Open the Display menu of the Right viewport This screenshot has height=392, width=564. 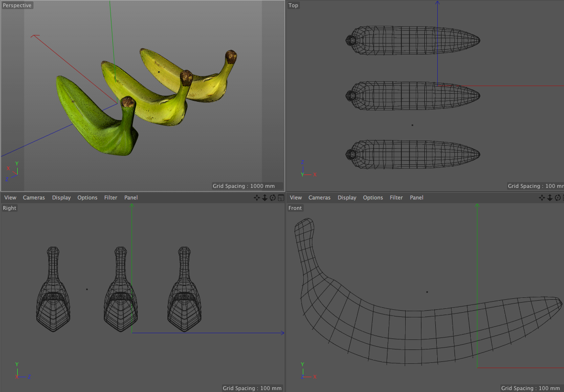(61, 197)
